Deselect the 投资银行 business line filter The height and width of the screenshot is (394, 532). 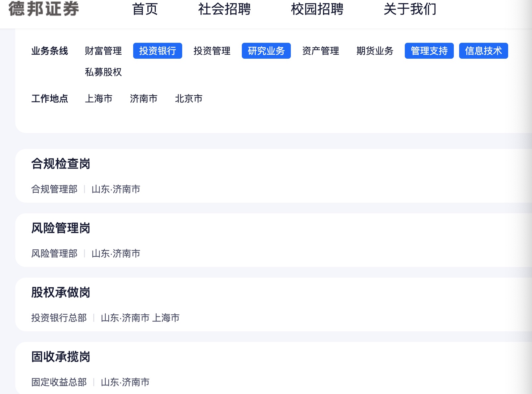157,51
